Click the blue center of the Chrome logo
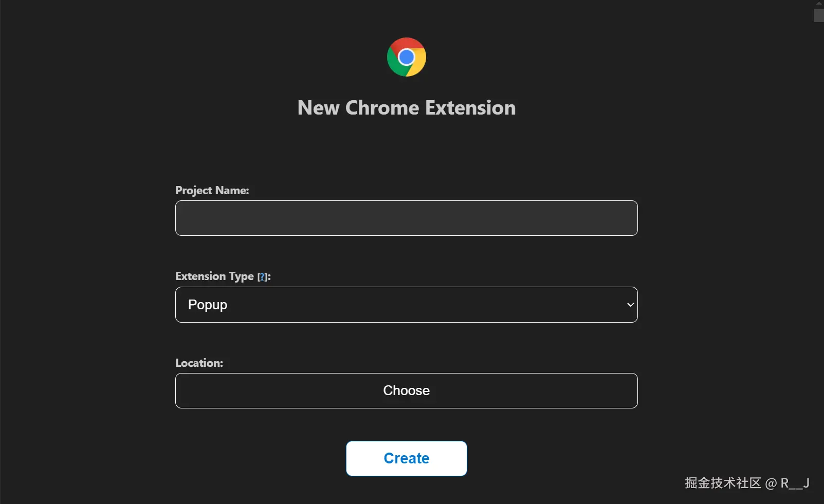 tap(406, 57)
